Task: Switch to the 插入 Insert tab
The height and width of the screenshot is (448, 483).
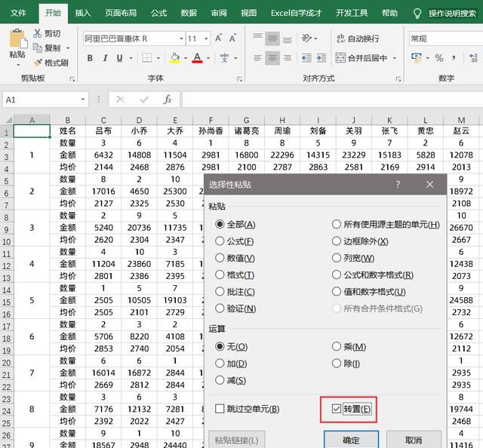Action: click(83, 13)
